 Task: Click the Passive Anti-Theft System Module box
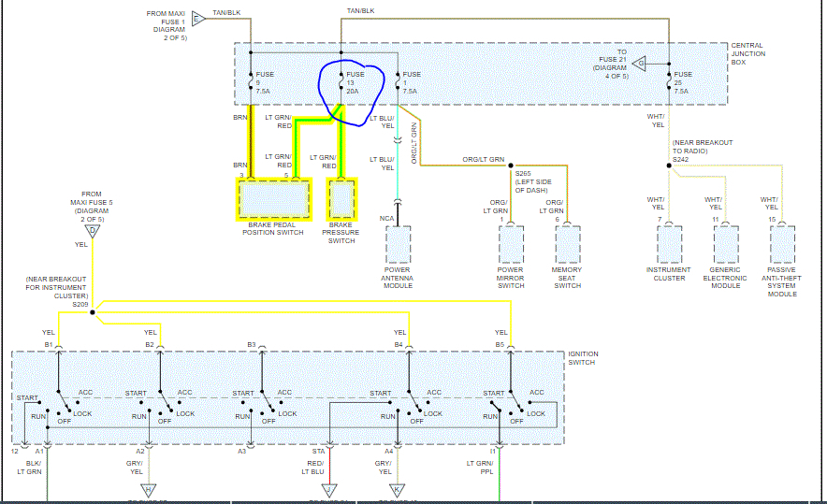[x=783, y=244]
